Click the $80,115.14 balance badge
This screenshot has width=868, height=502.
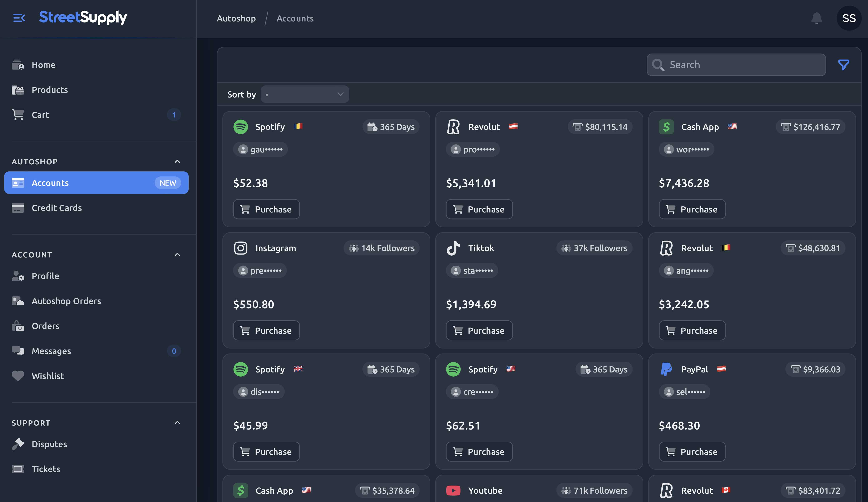[x=600, y=127]
